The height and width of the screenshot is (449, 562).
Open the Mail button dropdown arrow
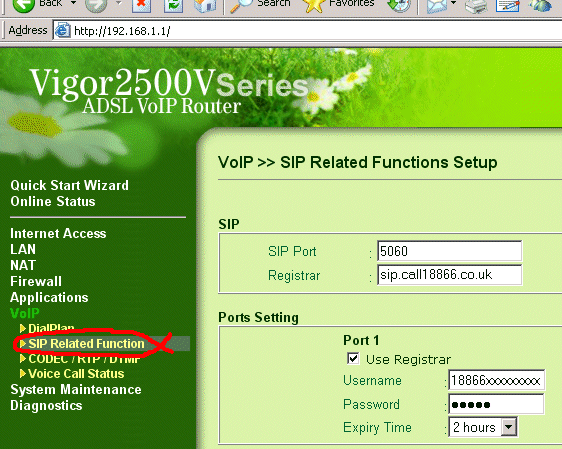coord(453,3)
